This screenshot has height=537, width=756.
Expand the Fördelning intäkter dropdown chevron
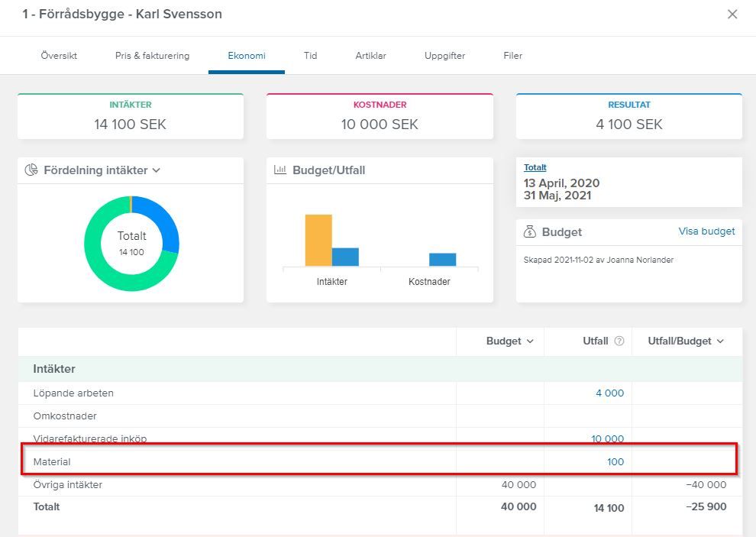pyautogui.click(x=157, y=170)
